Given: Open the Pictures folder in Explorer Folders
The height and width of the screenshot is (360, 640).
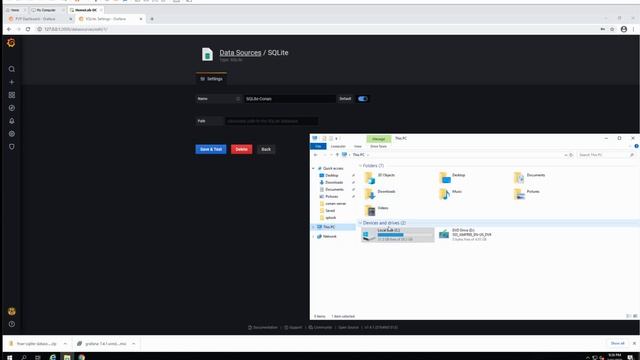Looking at the screenshot, I should (x=527, y=193).
